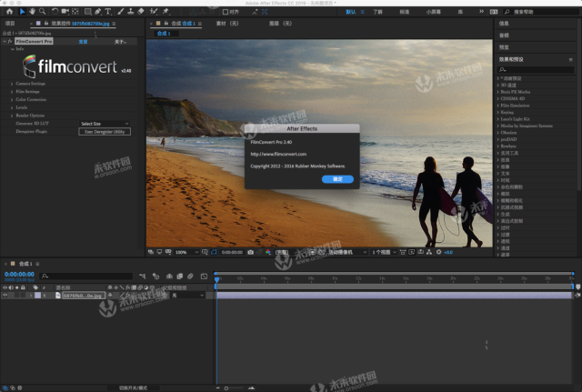Switch to the 了解 workspace
The image size is (582, 392).
pyautogui.click(x=377, y=12)
